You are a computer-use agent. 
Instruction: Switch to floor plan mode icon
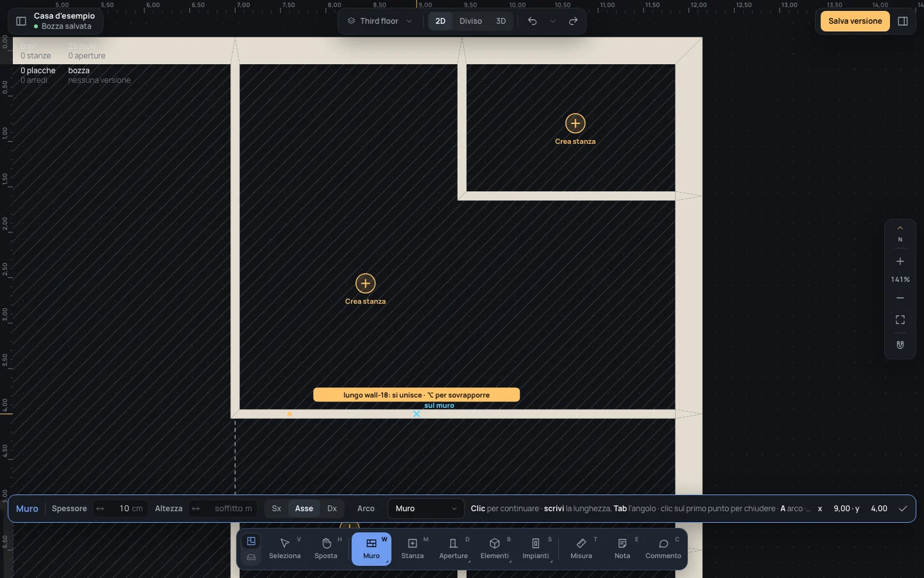coord(251,541)
